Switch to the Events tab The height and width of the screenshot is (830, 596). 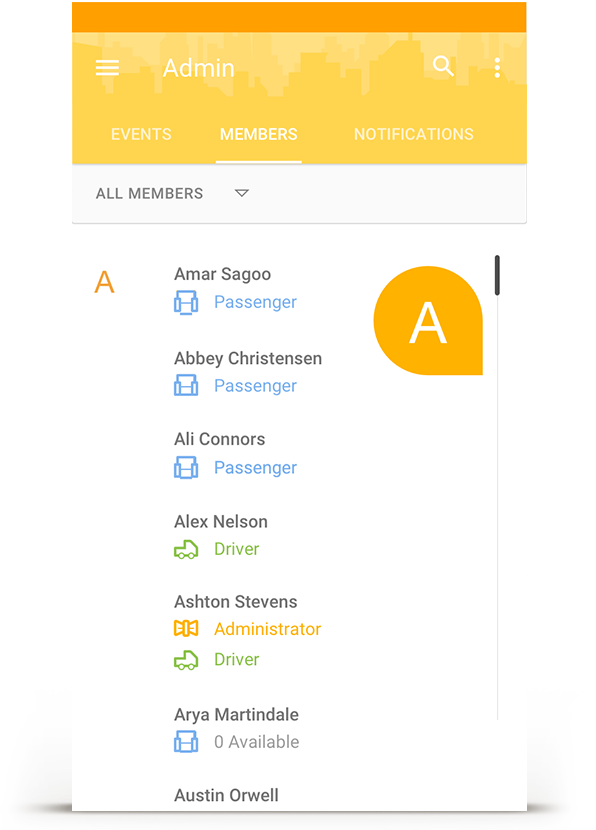pyautogui.click(x=141, y=134)
